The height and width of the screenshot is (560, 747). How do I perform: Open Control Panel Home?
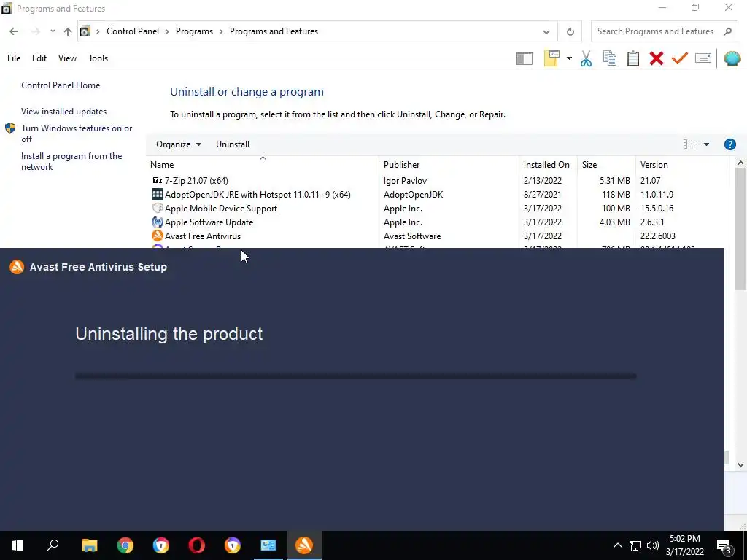[61, 85]
